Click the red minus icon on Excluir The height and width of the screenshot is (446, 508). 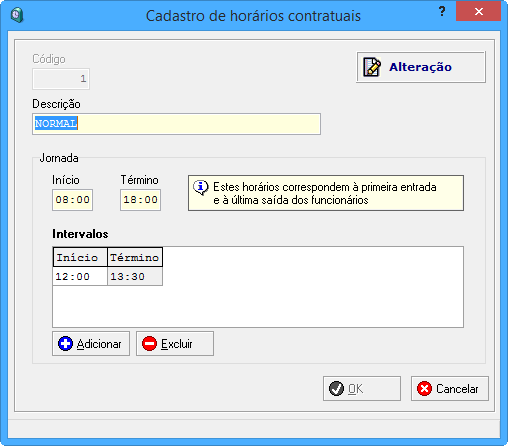pyautogui.click(x=149, y=344)
